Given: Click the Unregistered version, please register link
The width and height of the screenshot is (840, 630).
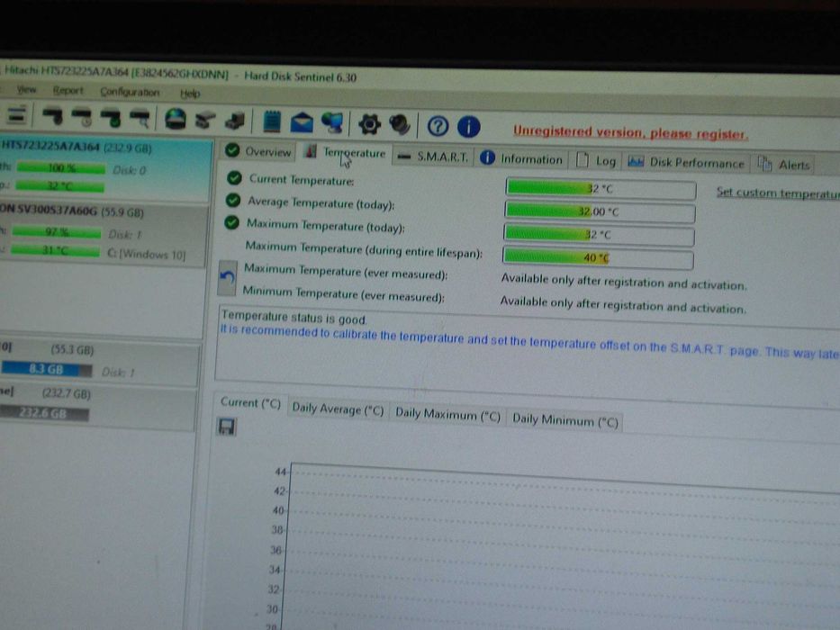Looking at the screenshot, I should (630, 133).
